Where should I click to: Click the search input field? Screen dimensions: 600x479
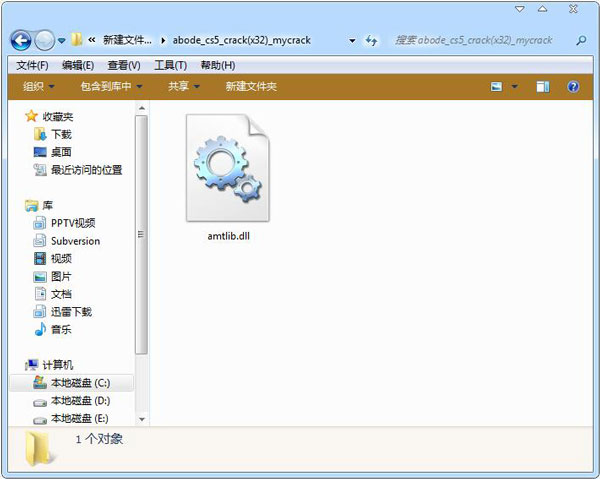pos(480,41)
